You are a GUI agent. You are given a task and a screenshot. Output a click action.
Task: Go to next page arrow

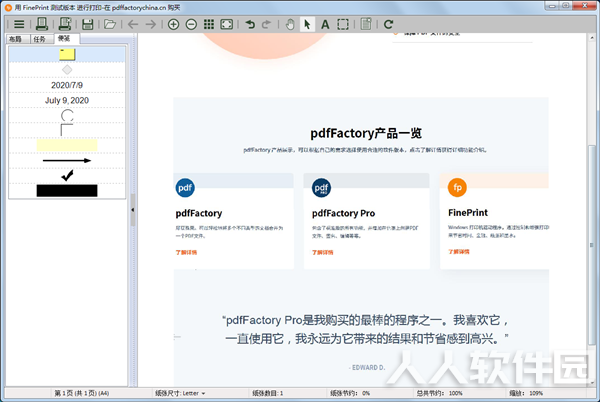click(x=151, y=24)
